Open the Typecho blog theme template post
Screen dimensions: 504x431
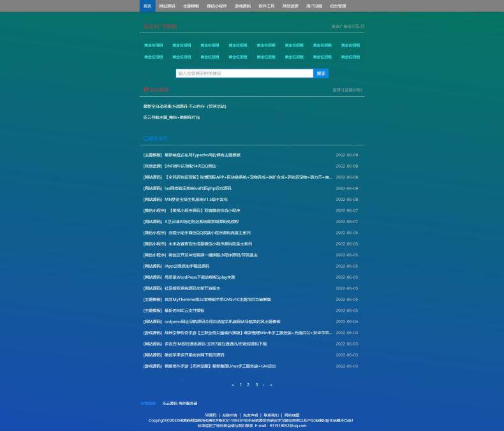[x=202, y=155]
